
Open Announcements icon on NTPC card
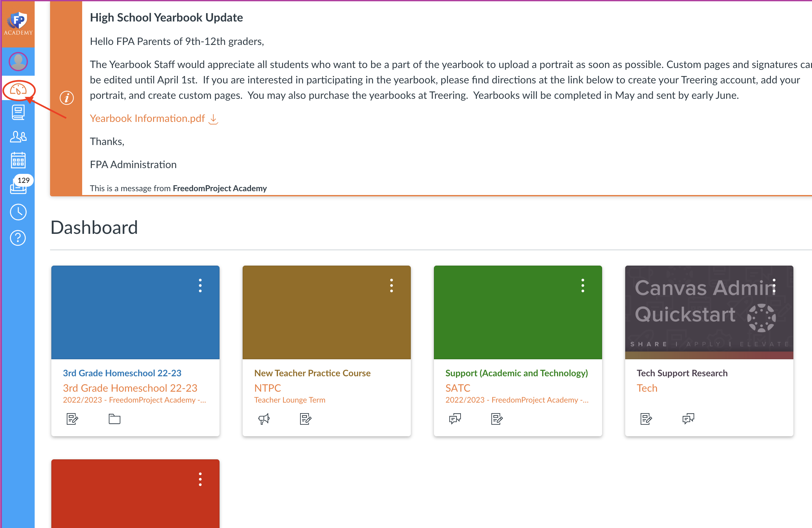(264, 419)
